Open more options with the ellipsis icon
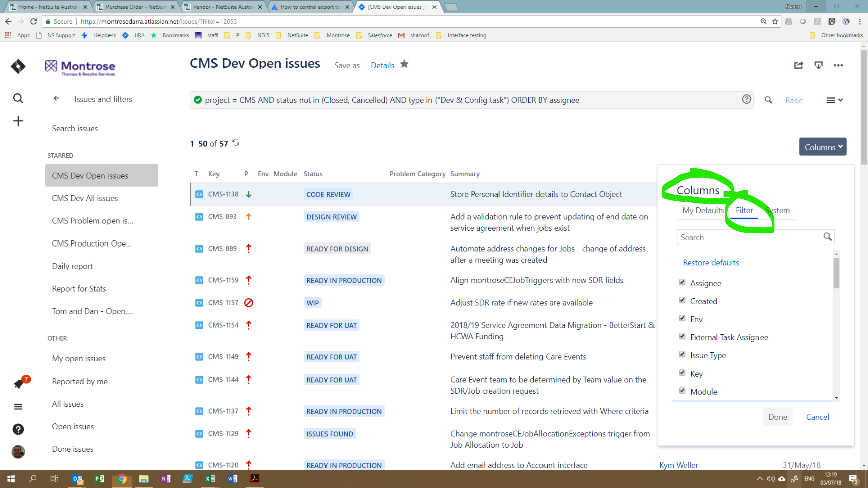Viewport: 868px width, 488px height. (839, 65)
